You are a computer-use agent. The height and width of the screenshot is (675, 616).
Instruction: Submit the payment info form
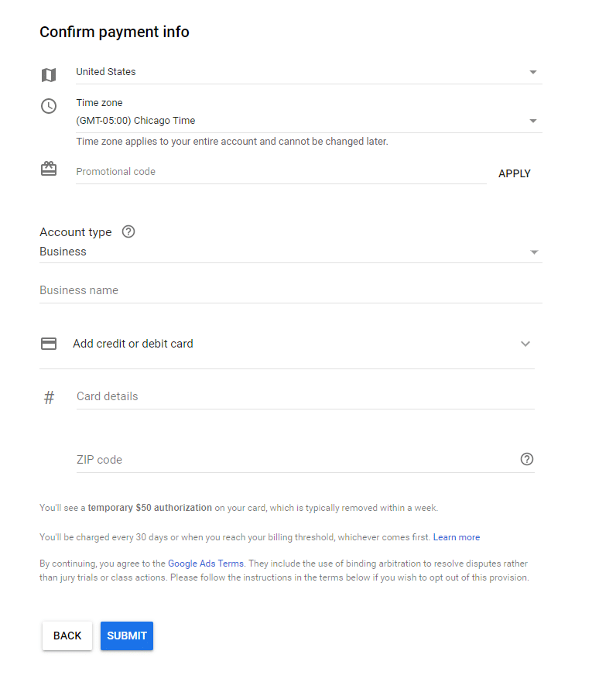(x=127, y=636)
